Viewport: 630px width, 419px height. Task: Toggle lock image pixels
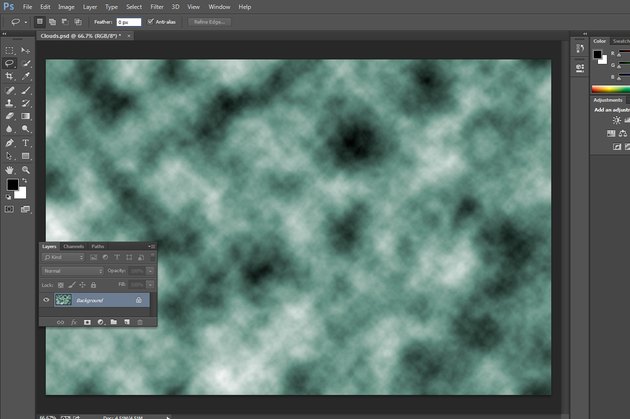tap(72, 285)
